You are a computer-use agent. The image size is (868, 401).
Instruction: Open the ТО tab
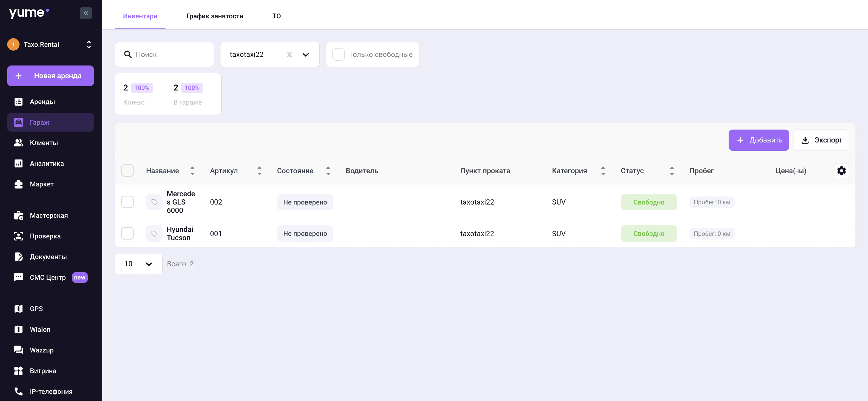coord(276,16)
